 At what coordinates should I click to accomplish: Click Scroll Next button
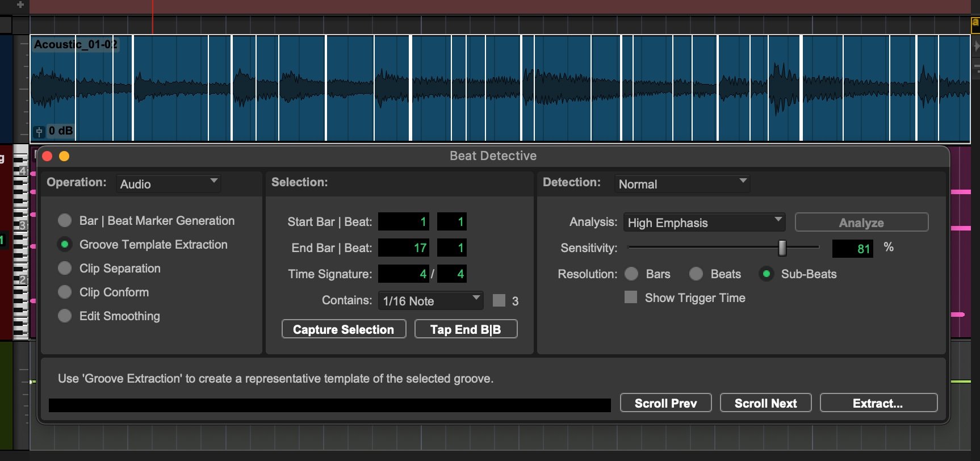pyautogui.click(x=765, y=403)
